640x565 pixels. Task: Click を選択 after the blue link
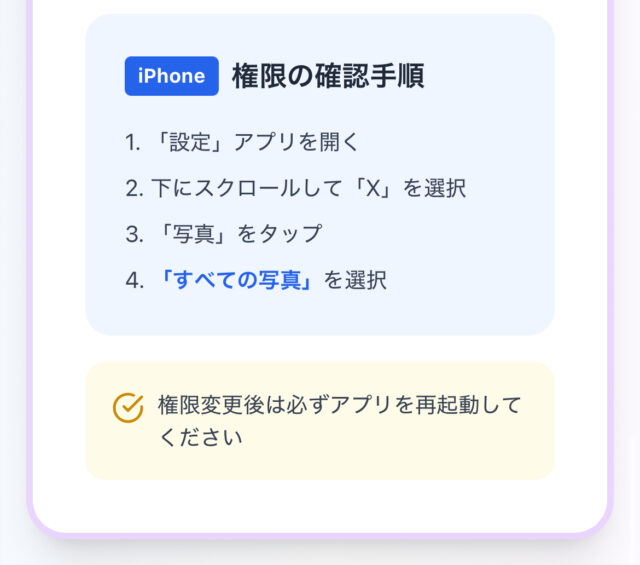[x=355, y=281]
